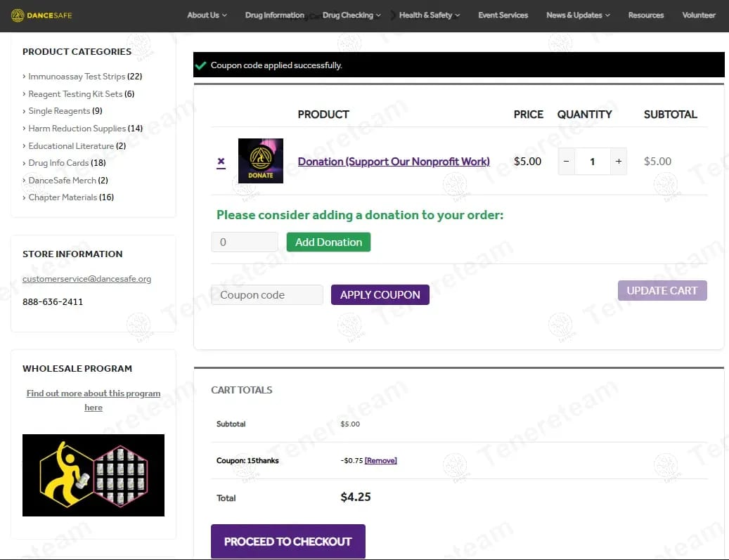729x560 pixels.
Task: Remove the Donation item using the X icon
Action: 221,162
